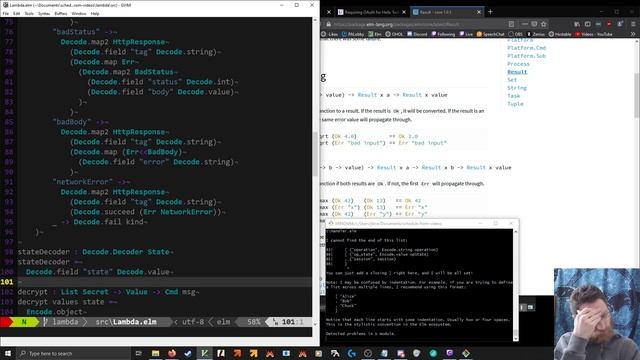Open the browser hamburger menu
This screenshot has height=360, width=640.
[x=633, y=24]
